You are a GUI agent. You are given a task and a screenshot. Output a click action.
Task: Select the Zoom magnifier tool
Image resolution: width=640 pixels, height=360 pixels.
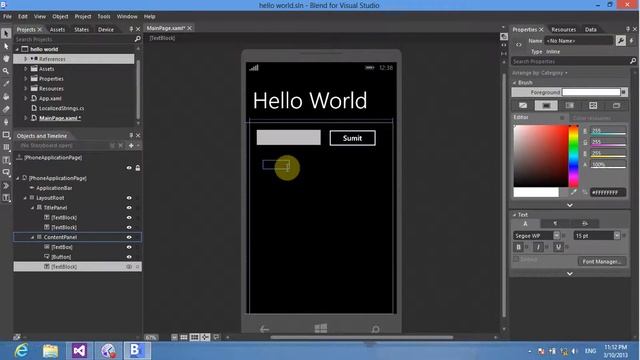[x=6, y=71]
